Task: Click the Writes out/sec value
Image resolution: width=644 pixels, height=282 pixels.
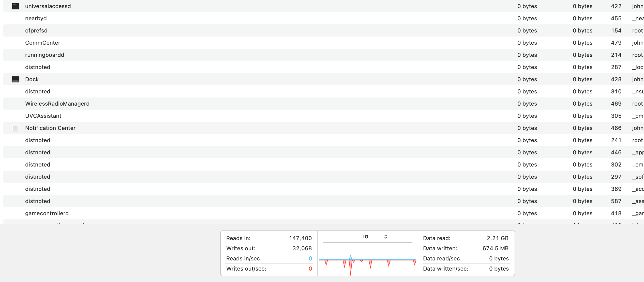Action: pyautogui.click(x=310, y=269)
